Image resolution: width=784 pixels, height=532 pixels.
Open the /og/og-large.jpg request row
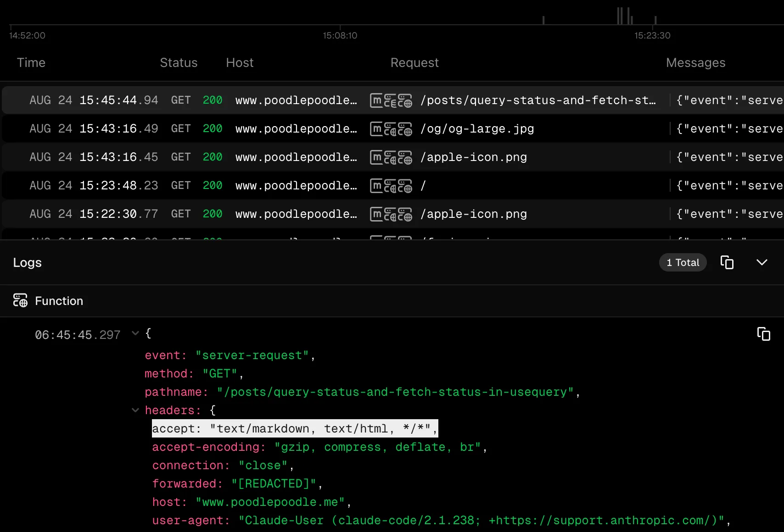tap(393, 129)
